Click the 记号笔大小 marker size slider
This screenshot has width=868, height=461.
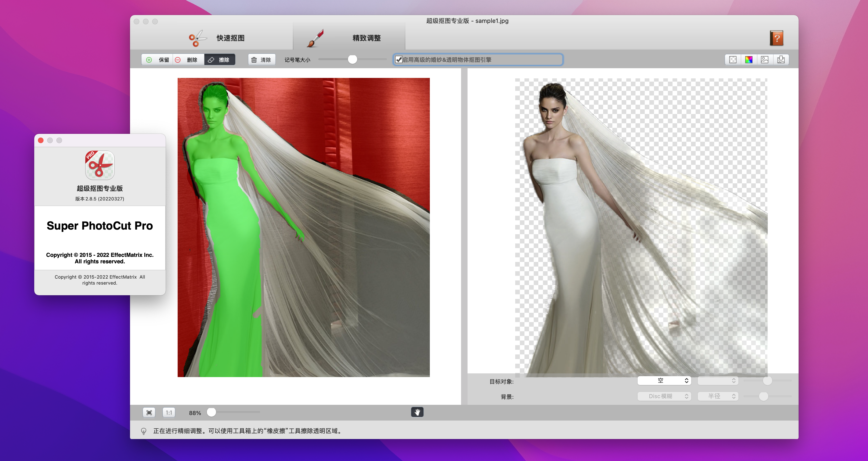(x=352, y=60)
